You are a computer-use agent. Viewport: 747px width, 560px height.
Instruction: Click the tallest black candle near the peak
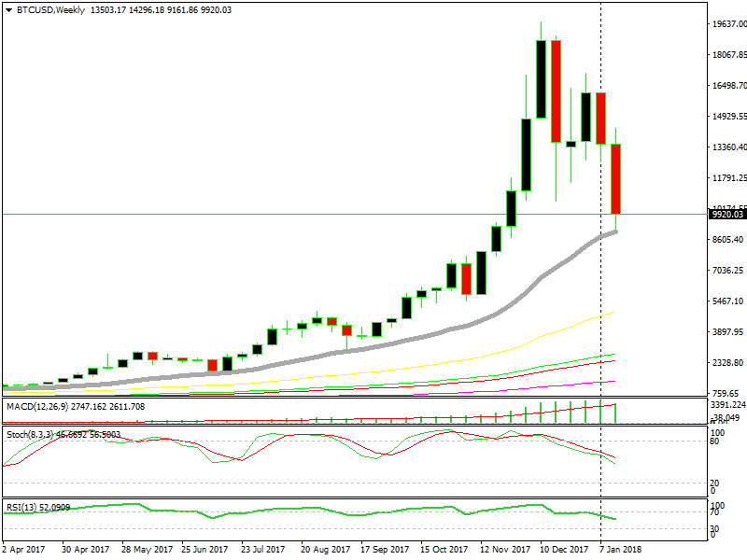pos(542,79)
